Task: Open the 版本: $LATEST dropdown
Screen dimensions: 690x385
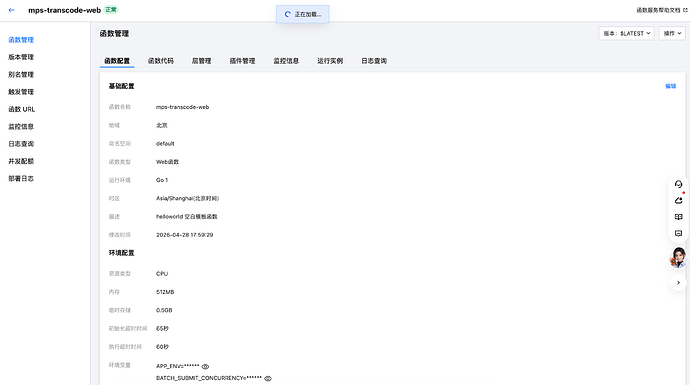Action: tap(626, 33)
